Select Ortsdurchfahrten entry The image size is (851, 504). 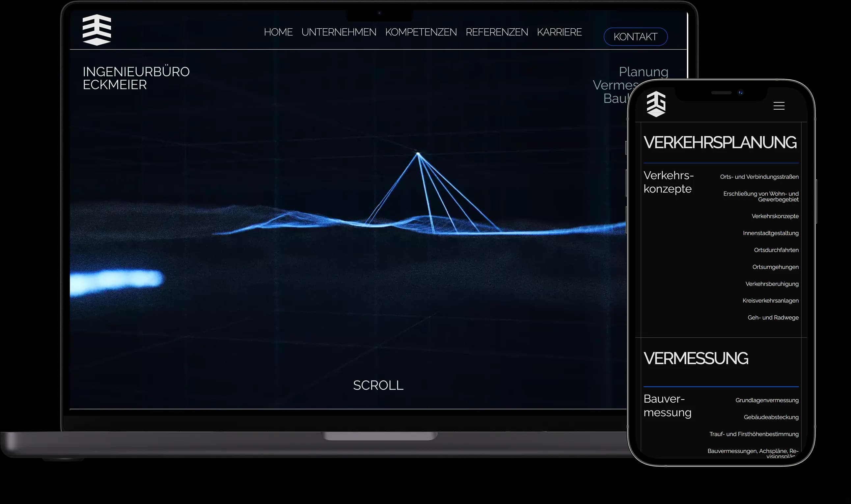pos(776,250)
